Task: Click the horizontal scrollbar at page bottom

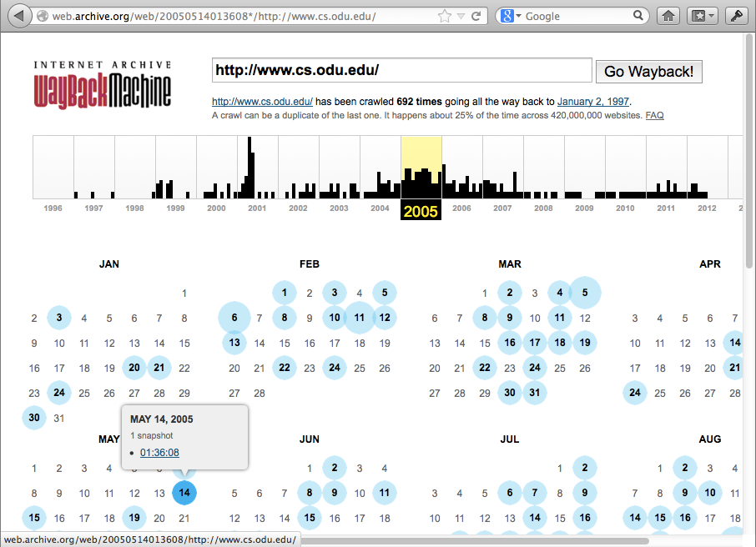Action: [x=475, y=540]
